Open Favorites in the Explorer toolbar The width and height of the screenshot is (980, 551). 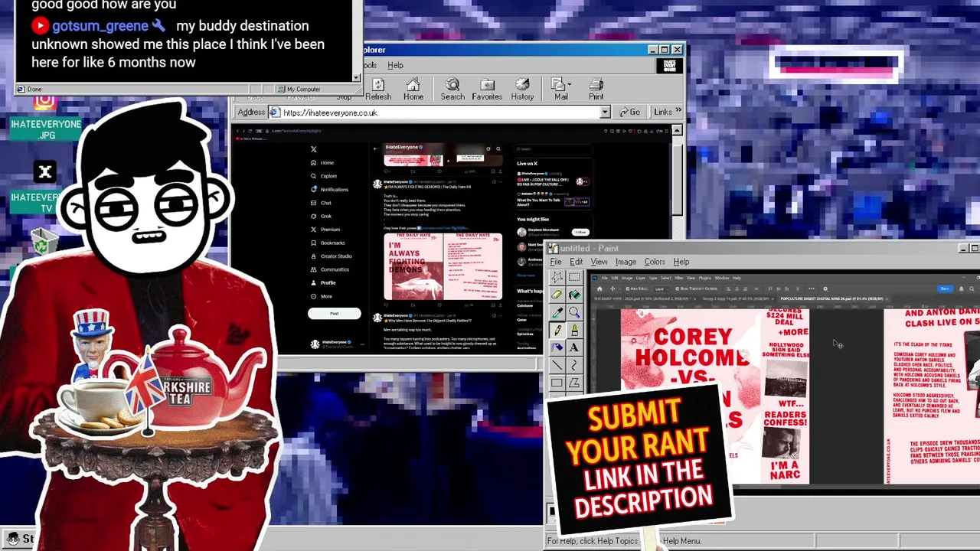click(x=487, y=89)
